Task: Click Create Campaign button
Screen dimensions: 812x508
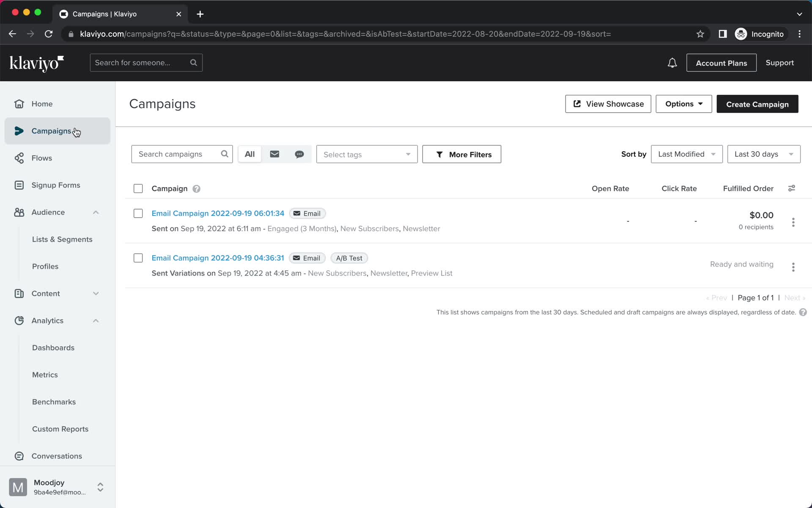Action: click(757, 104)
